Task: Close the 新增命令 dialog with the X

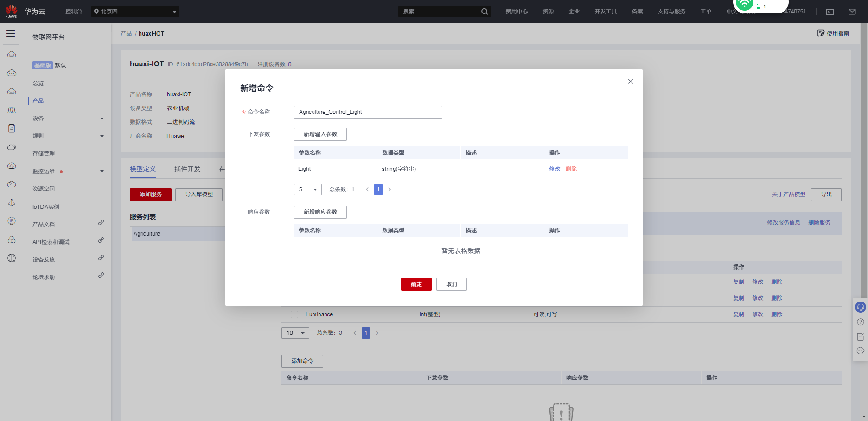Action: pos(631,82)
